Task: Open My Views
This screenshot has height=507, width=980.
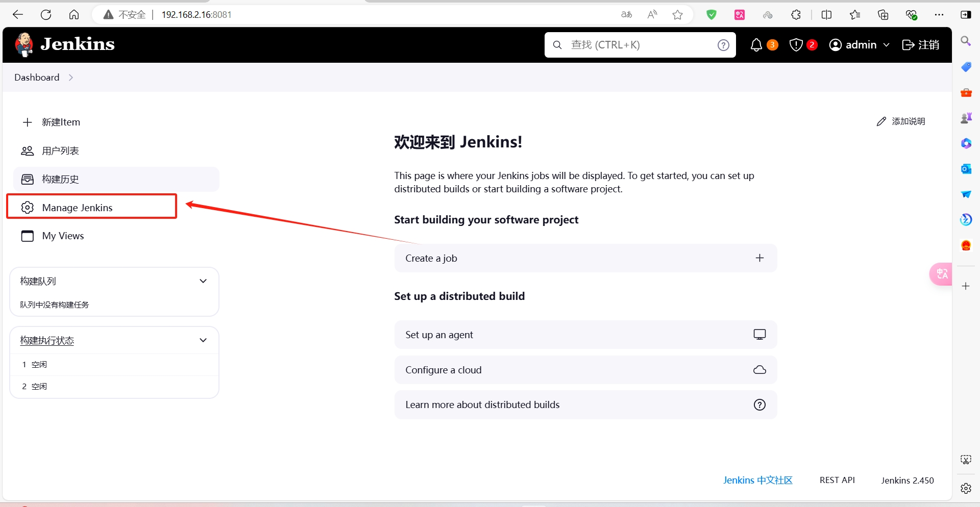Action: pyautogui.click(x=116, y=236)
